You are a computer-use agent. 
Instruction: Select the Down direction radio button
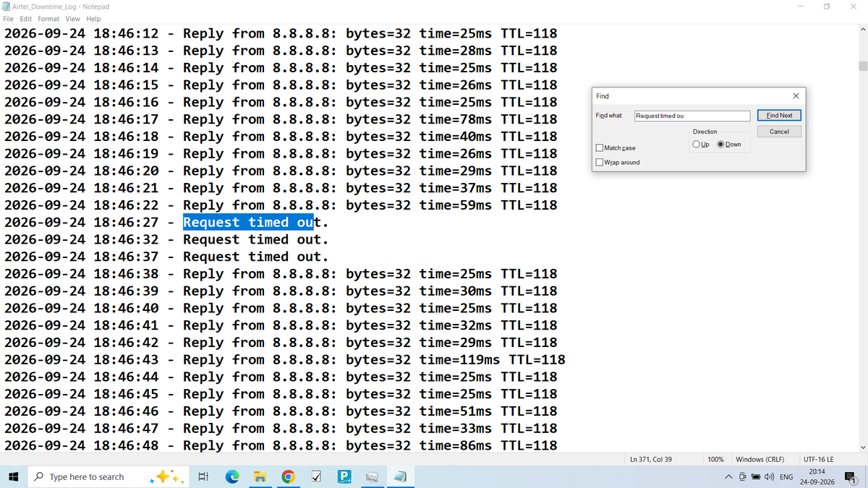pos(721,144)
